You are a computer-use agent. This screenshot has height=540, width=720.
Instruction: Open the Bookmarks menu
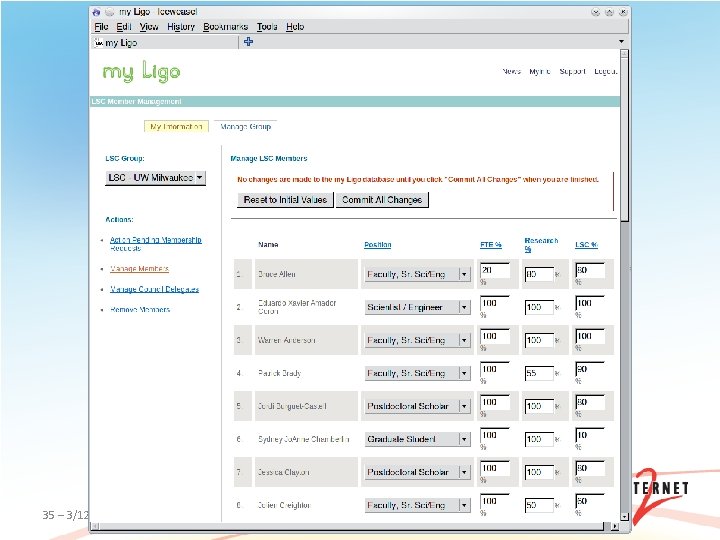tap(225, 27)
